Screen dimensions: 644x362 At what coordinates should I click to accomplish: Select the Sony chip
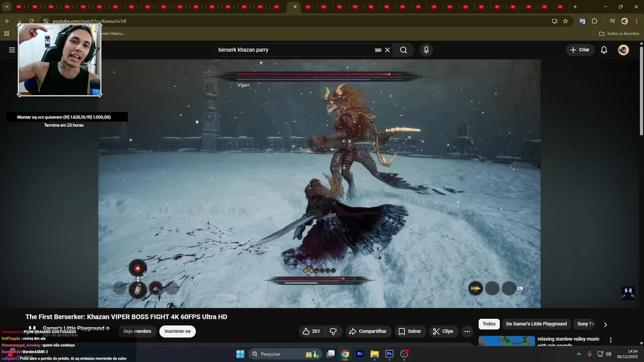pos(585,324)
